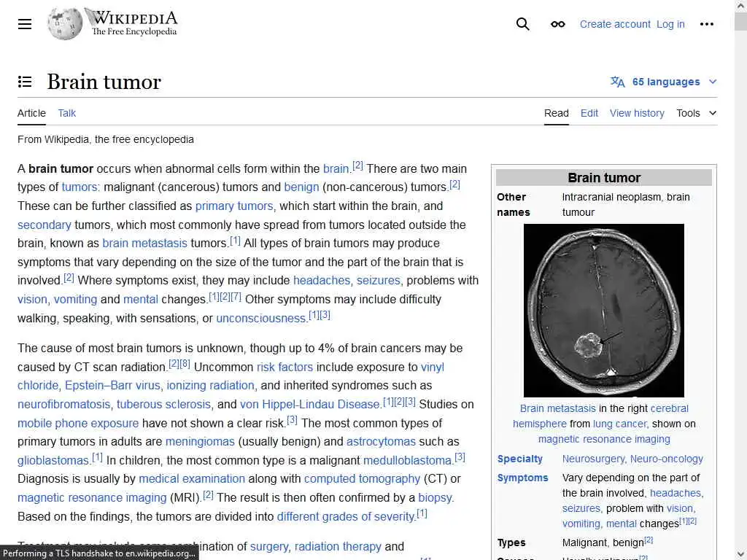Click the 'vinyl' chloride link
747x560 pixels.
[x=433, y=367]
